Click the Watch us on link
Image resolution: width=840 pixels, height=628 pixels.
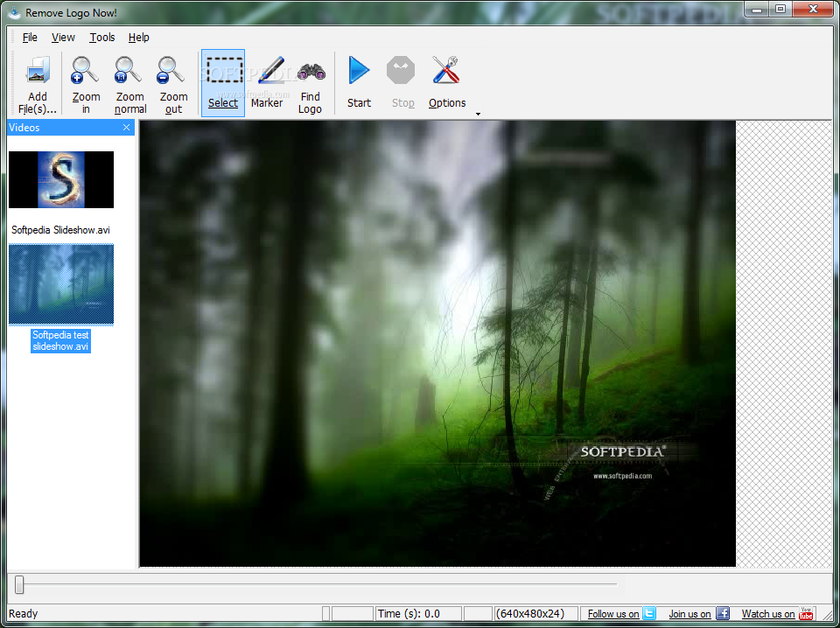(x=768, y=614)
